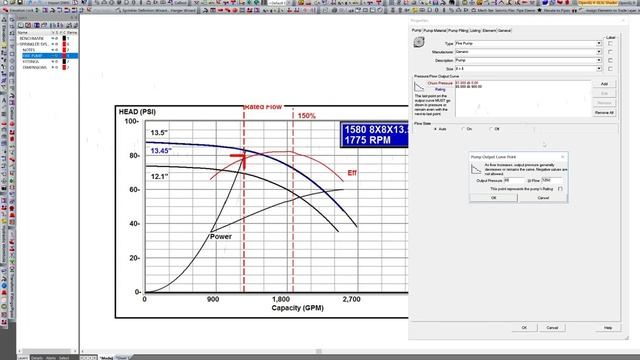Click horizontal scrollbar thumb below drawing
The height and width of the screenshot is (360, 640).
pos(319,351)
